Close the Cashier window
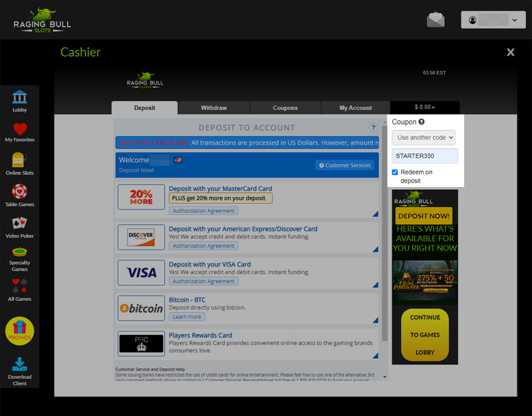This screenshot has width=532, height=416. point(510,53)
